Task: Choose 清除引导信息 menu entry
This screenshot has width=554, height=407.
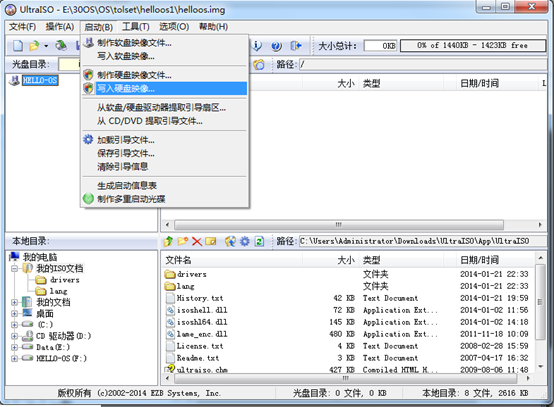Action: (x=165, y=166)
